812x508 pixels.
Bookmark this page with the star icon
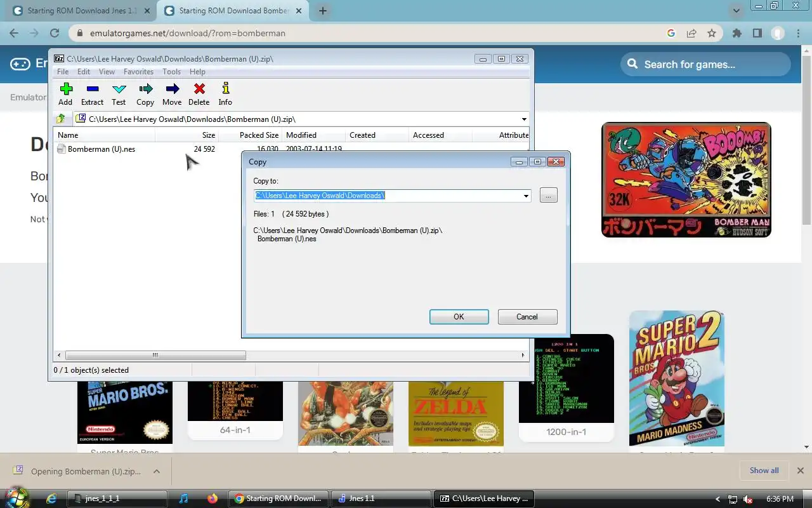712,33
